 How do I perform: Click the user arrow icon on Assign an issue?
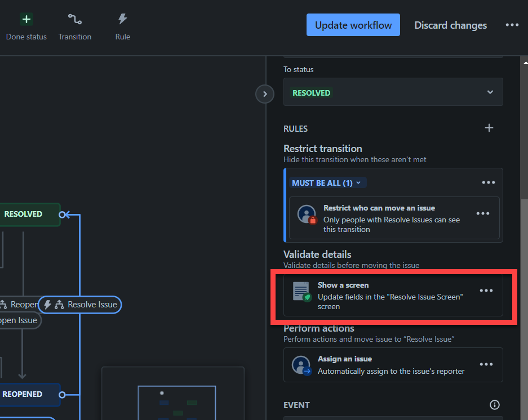(x=301, y=365)
